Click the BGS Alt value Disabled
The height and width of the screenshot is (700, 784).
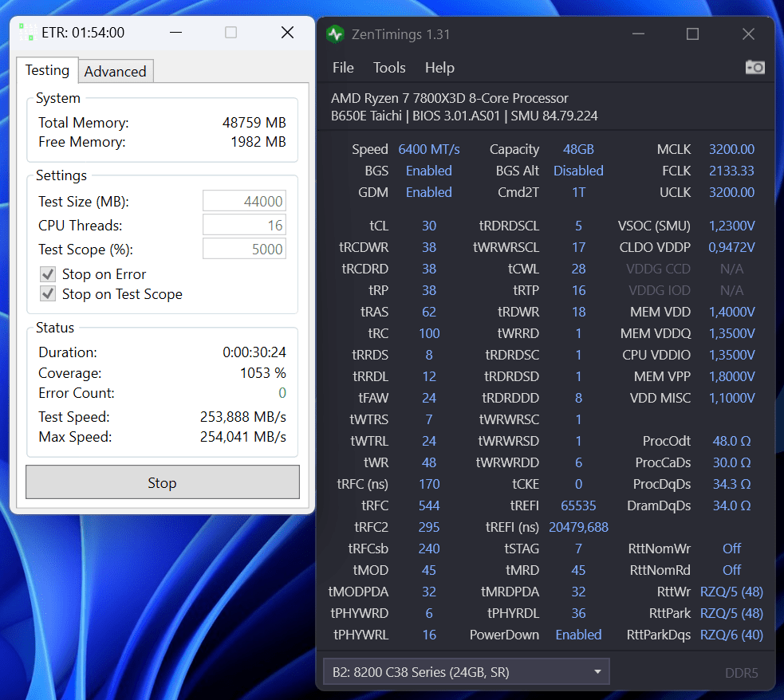tap(578, 171)
